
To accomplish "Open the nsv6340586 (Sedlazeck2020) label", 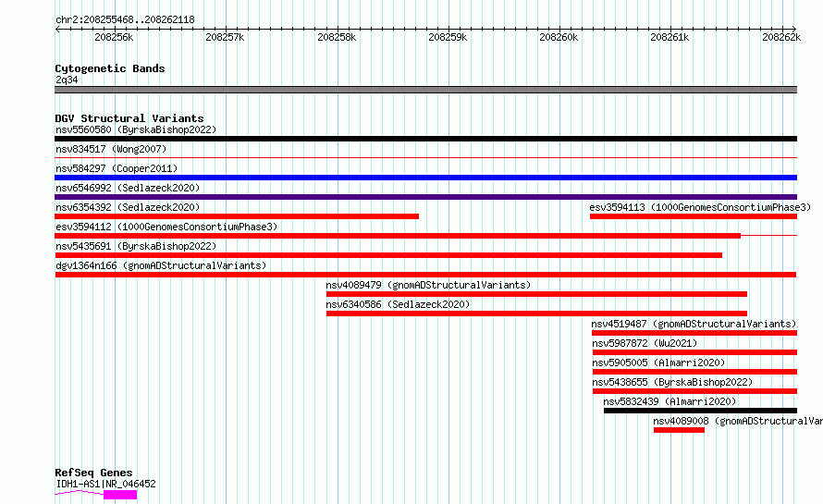I will tap(398, 304).
